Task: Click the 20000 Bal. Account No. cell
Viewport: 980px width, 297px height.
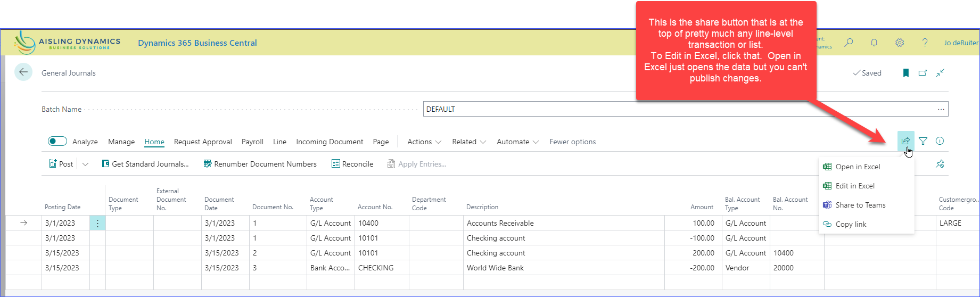Action: click(x=797, y=268)
